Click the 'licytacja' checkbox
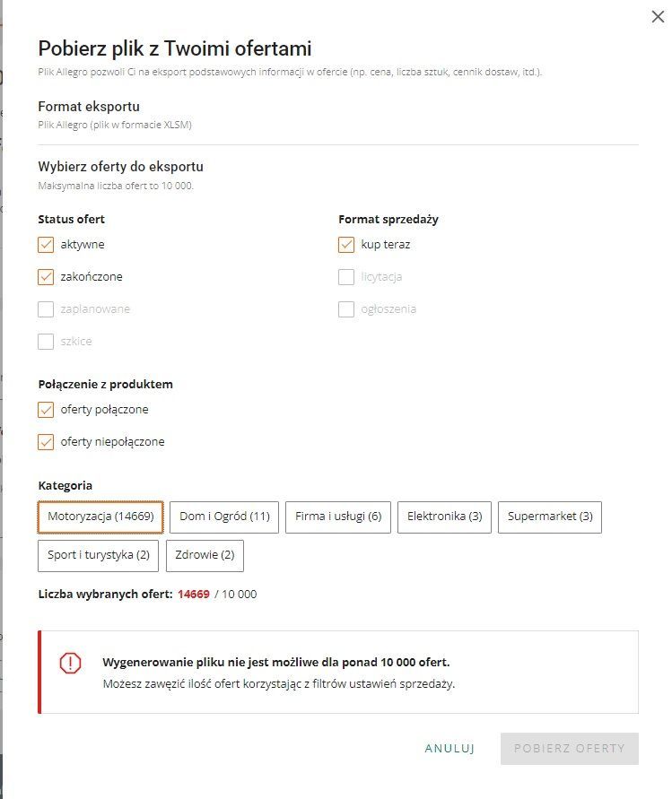The width and height of the screenshot is (672, 799). pyautogui.click(x=346, y=277)
